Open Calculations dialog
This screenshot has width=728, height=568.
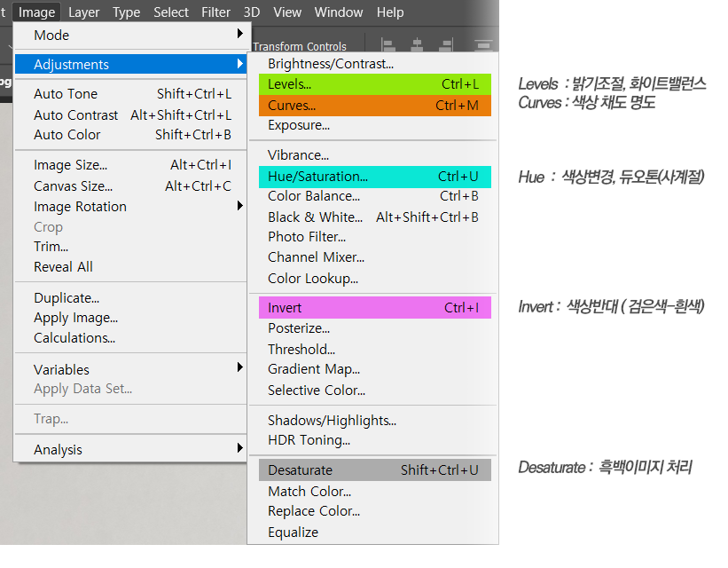(131, 338)
